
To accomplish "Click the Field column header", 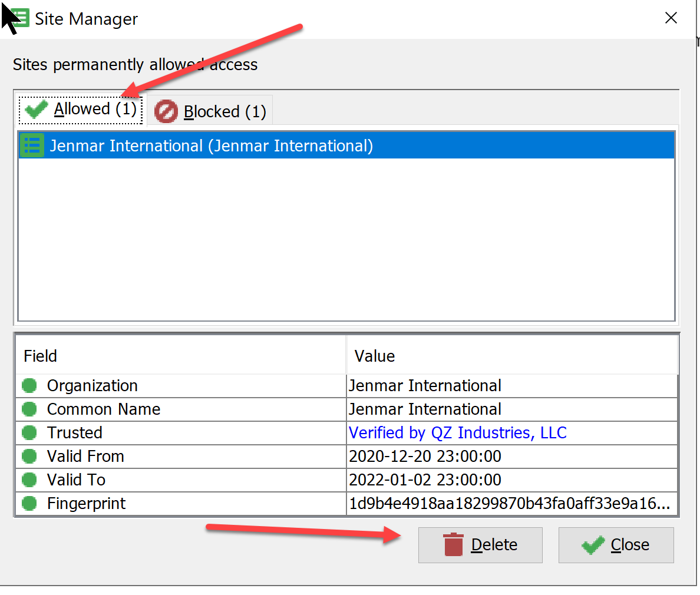I will point(40,356).
